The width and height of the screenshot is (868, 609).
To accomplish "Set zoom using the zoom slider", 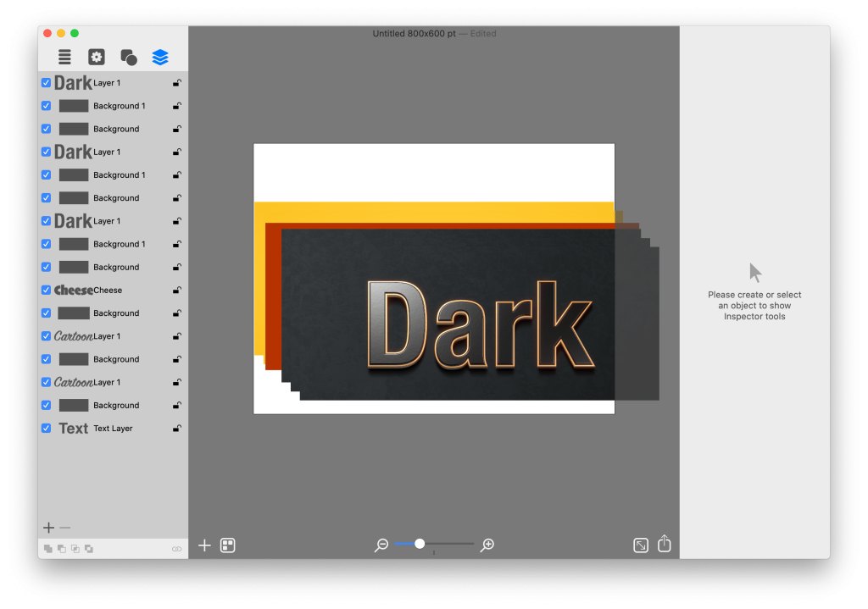I will click(419, 545).
